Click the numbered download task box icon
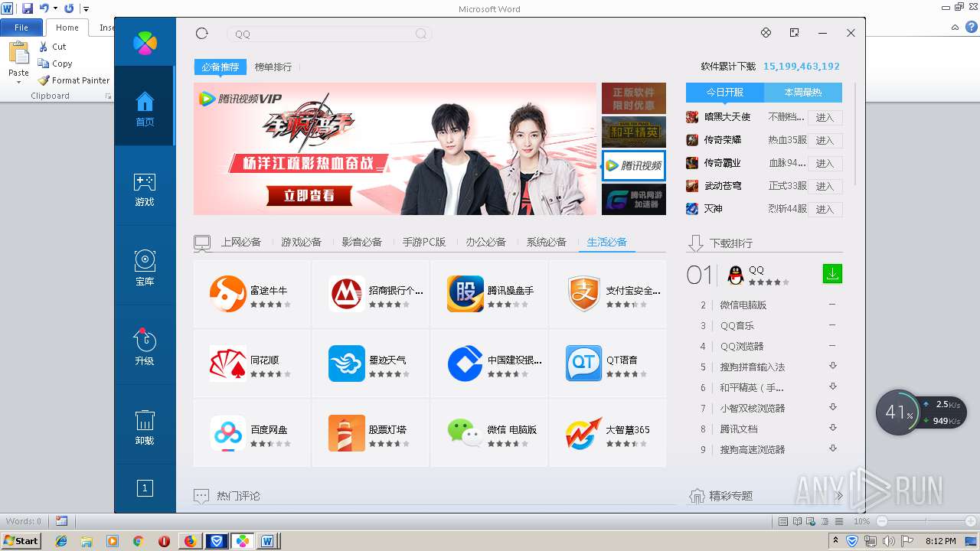This screenshot has width=980, height=551. [145, 488]
